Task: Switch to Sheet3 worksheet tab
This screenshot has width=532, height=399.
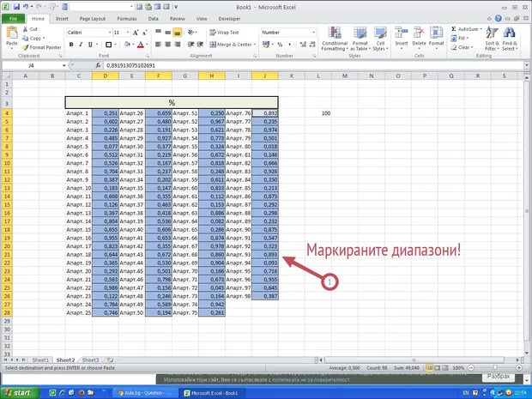Action: [x=91, y=360]
